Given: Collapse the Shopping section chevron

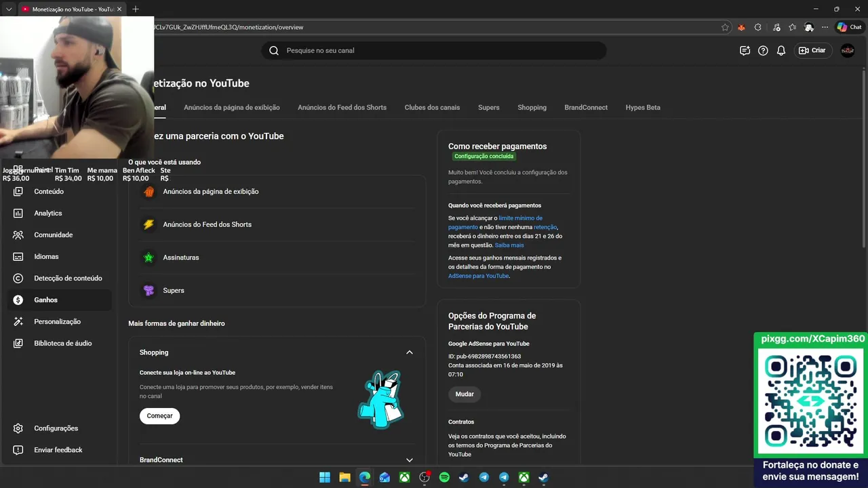Looking at the screenshot, I should click(410, 352).
